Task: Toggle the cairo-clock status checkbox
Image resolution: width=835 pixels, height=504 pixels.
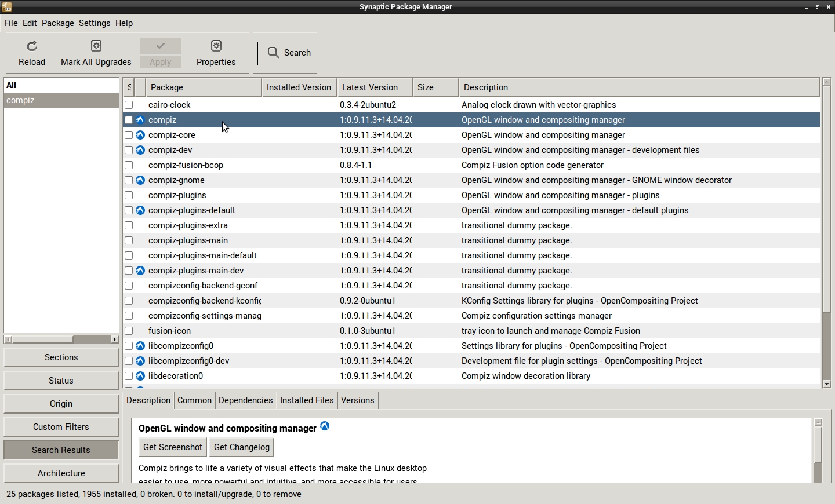Action: [x=129, y=105]
